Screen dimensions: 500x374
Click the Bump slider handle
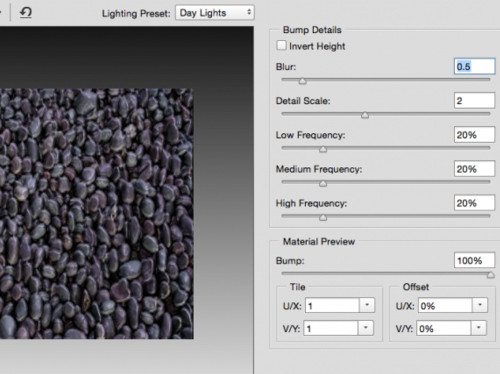pyautogui.click(x=490, y=275)
